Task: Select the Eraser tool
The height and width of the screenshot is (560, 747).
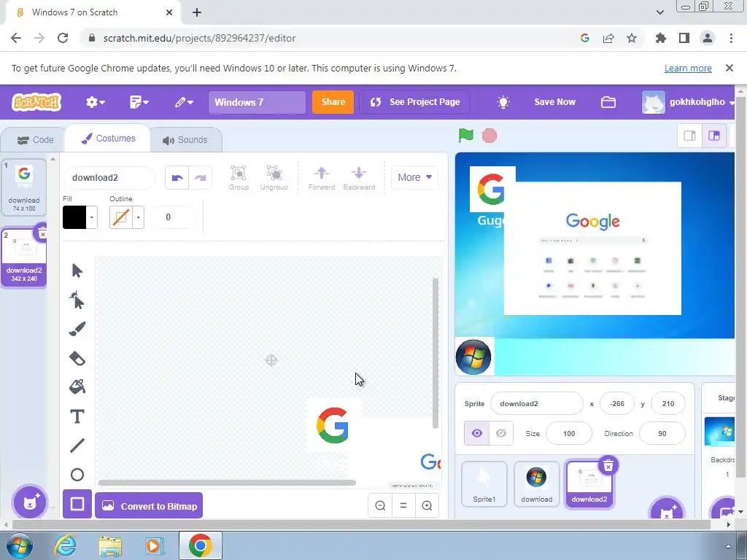Action: [77, 358]
